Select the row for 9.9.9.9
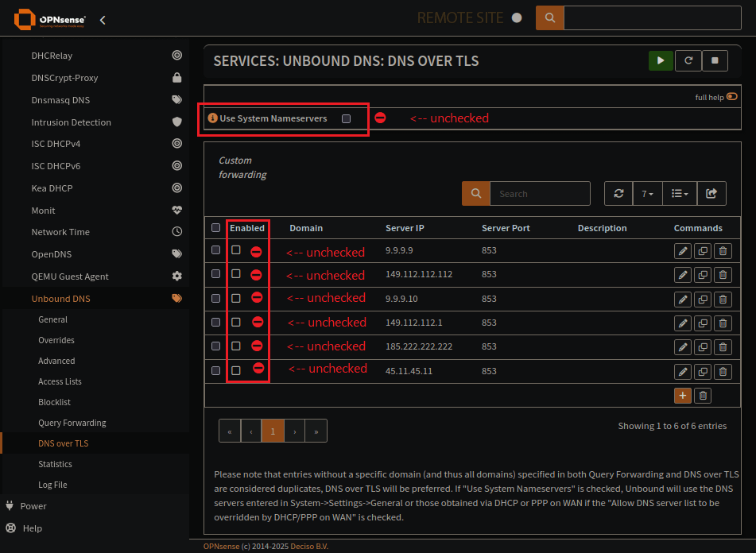 215,250
